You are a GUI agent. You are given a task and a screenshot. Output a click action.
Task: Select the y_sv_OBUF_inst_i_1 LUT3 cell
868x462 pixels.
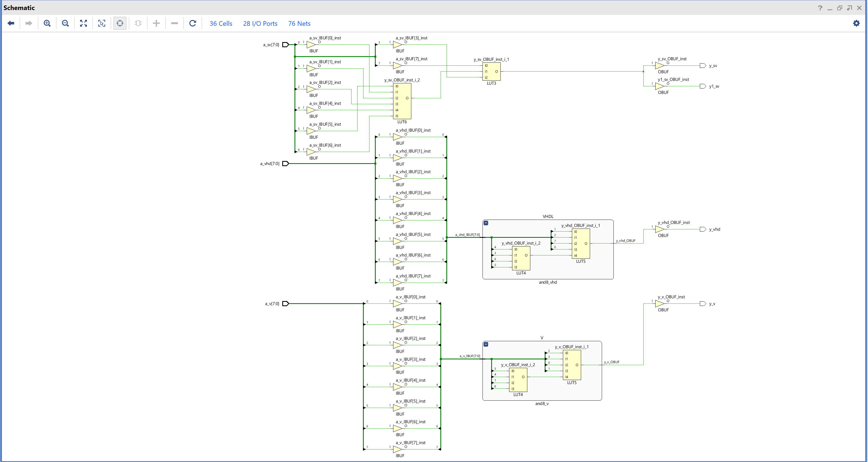click(x=491, y=71)
